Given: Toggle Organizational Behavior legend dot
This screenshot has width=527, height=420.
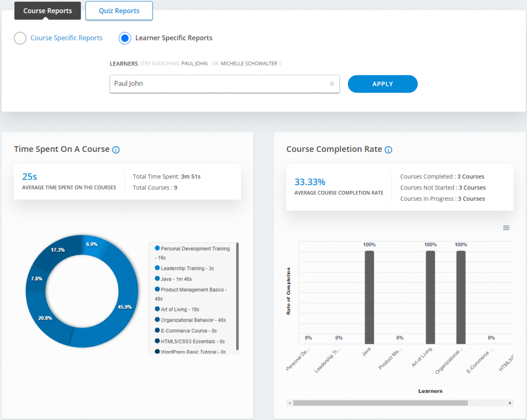Looking at the screenshot, I should tap(157, 320).
